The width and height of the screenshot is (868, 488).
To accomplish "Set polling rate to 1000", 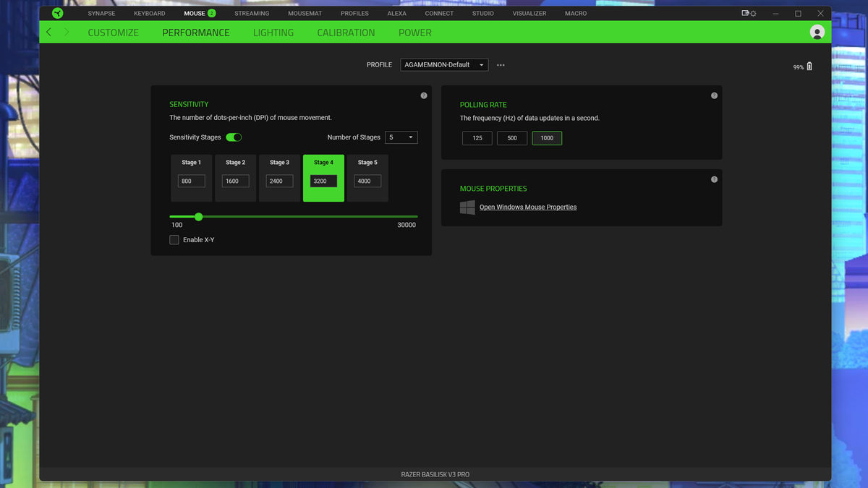I will click(x=547, y=138).
